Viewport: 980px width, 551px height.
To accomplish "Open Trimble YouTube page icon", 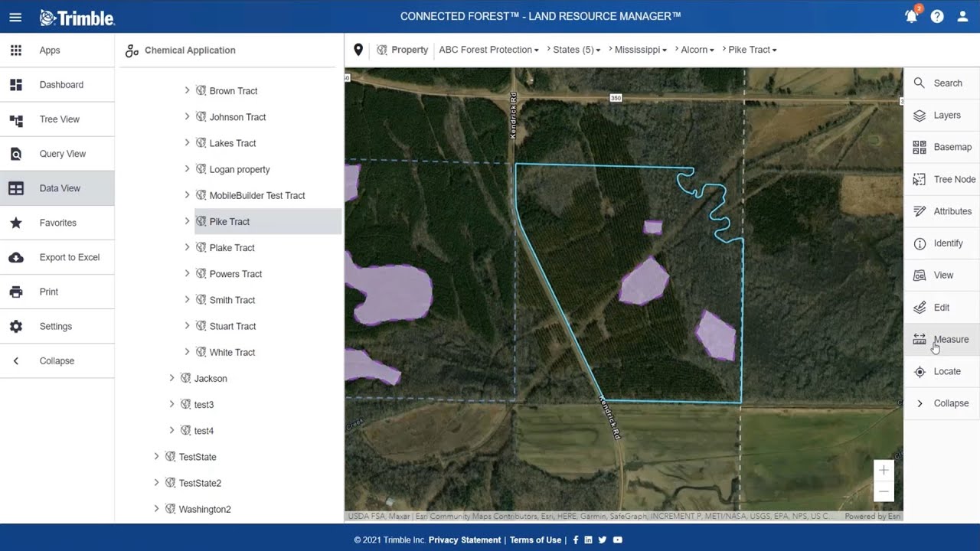I will 618,540.
